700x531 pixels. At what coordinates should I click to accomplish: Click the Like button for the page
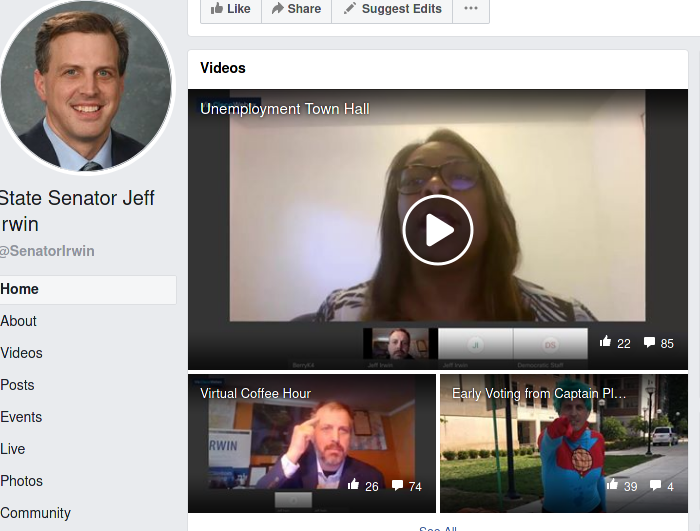pyautogui.click(x=231, y=9)
